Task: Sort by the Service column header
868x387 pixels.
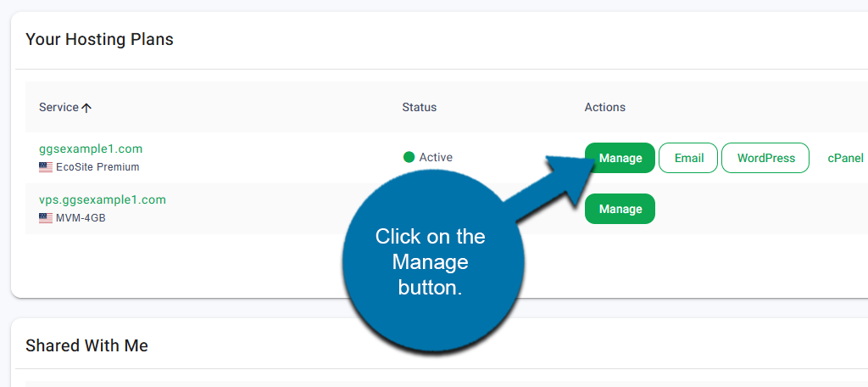Action: point(58,108)
